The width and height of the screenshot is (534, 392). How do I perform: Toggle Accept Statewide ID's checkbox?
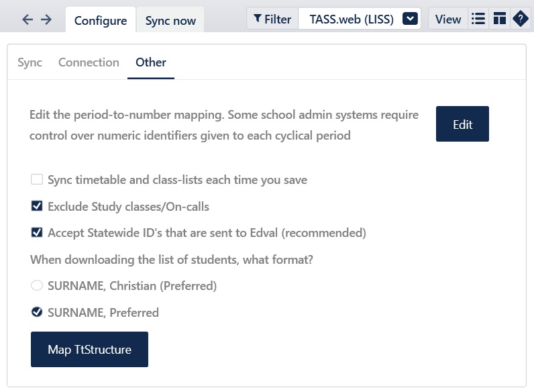click(x=37, y=233)
